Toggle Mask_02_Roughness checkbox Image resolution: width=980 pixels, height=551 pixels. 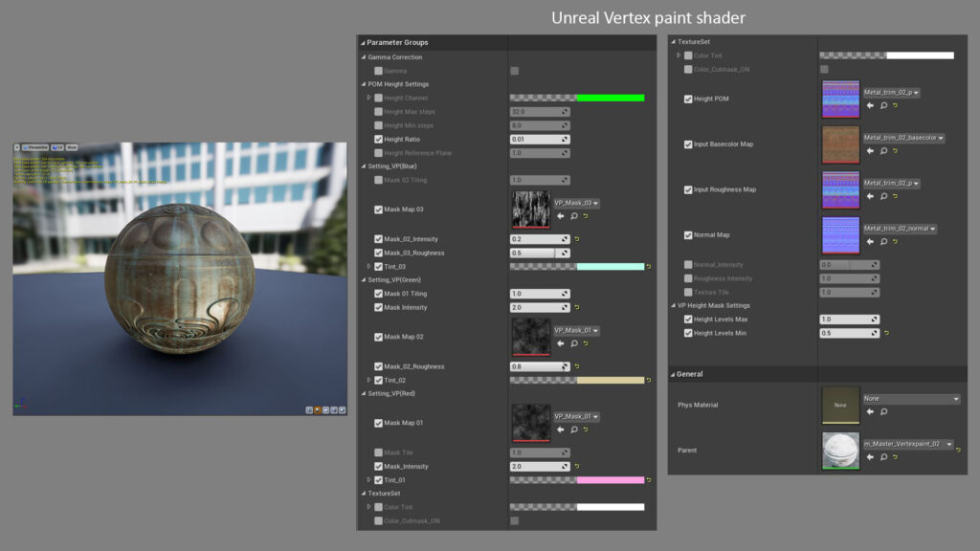tap(378, 366)
